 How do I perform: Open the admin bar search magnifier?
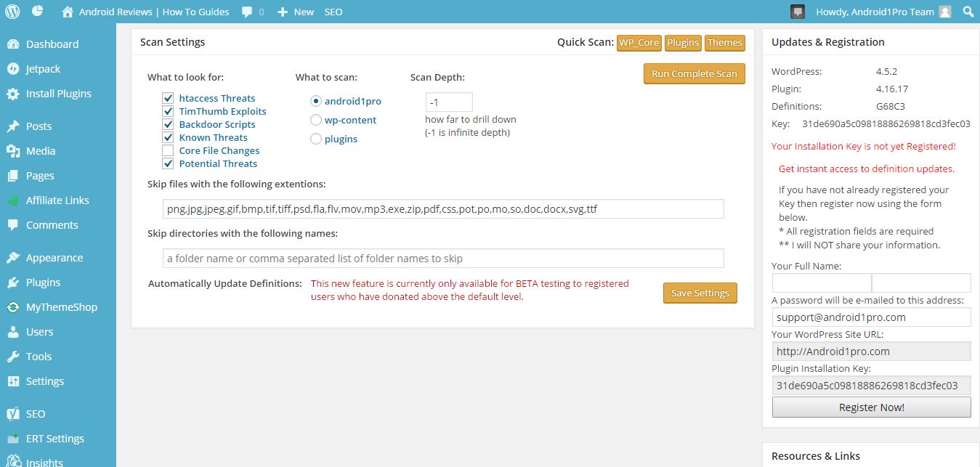[x=968, y=12]
